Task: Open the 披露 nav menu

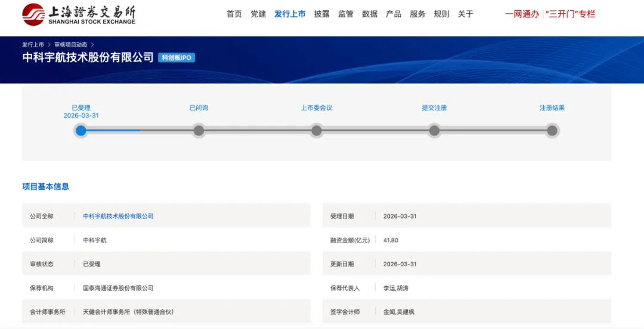Action: pyautogui.click(x=322, y=14)
